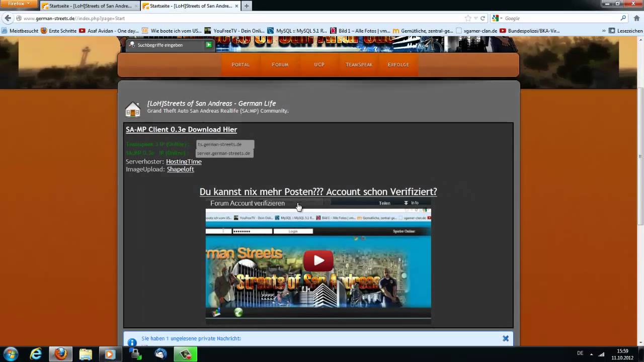Screen dimensions: 644x362
Task: Open the browser home page icon
Action: pos(636,18)
